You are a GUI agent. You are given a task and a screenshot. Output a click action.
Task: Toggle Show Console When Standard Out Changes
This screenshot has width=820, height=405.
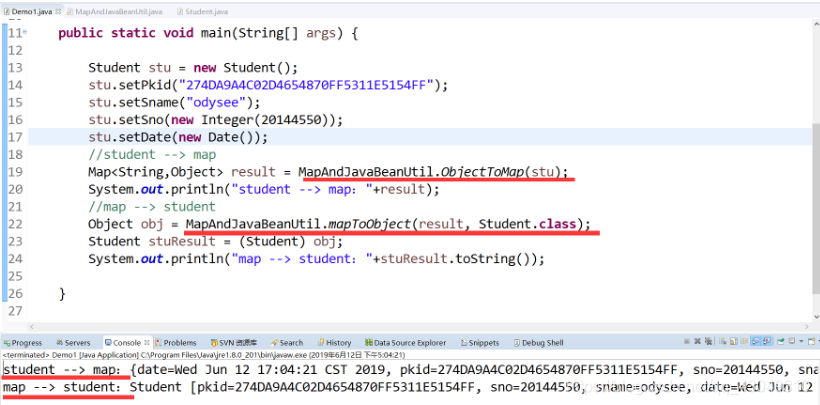[756, 341]
